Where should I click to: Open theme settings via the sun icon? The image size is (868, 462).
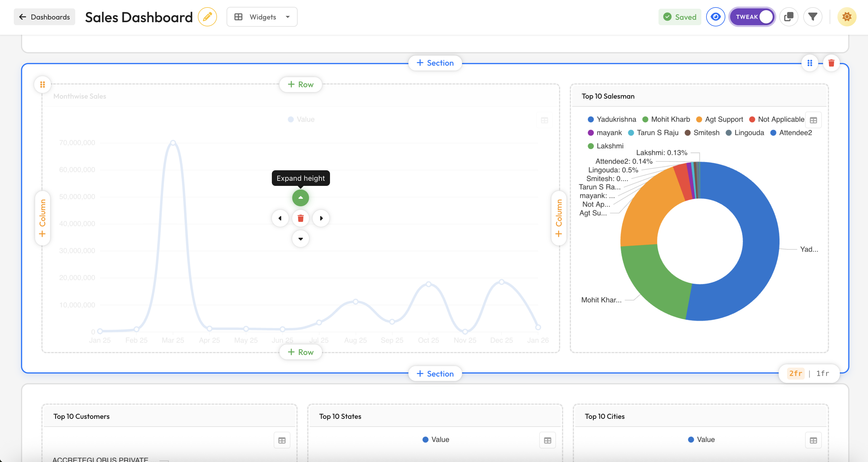(847, 16)
